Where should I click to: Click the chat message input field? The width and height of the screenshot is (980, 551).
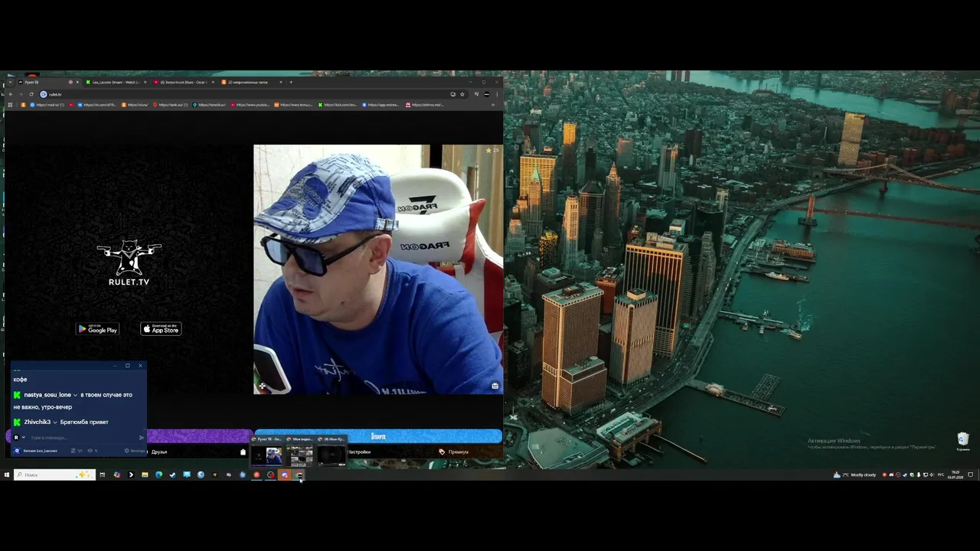tap(83, 438)
